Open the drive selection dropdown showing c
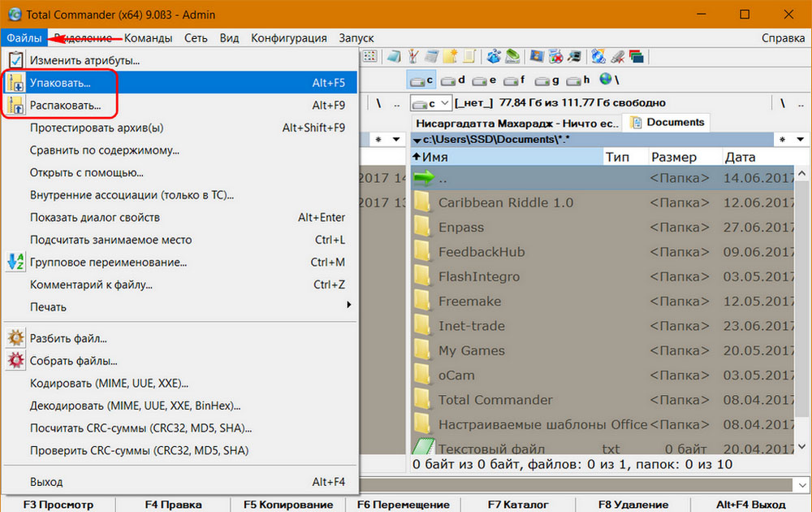This screenshot has height=512, width=812. (431, 103)
